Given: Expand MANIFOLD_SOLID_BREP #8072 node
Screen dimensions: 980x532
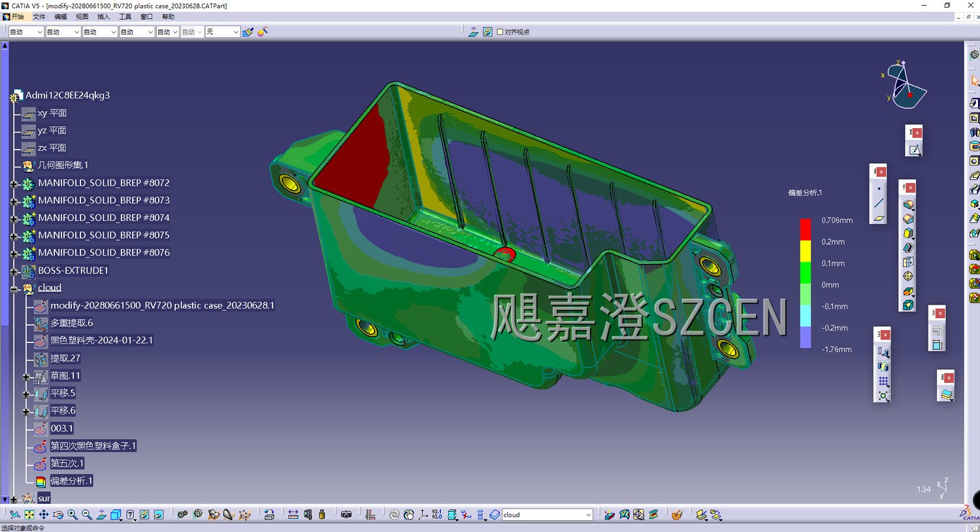Looking at the screenshot, I should coord(14,184).
